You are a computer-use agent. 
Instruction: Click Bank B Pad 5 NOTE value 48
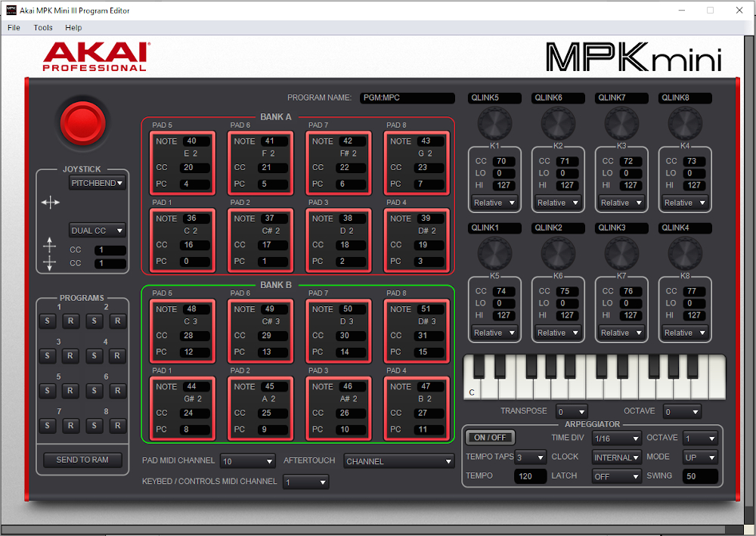point(197,308)
